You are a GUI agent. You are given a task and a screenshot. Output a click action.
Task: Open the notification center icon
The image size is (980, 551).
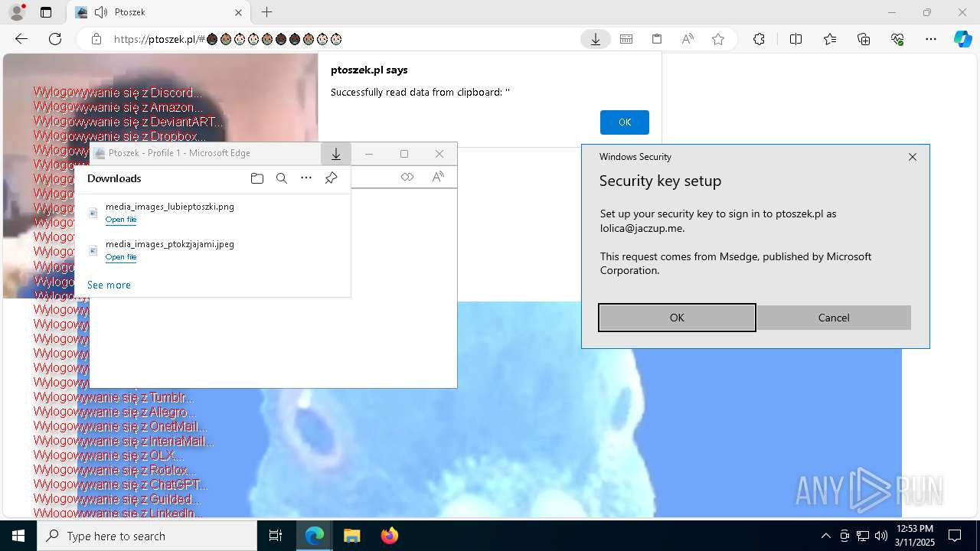[955, 536]
